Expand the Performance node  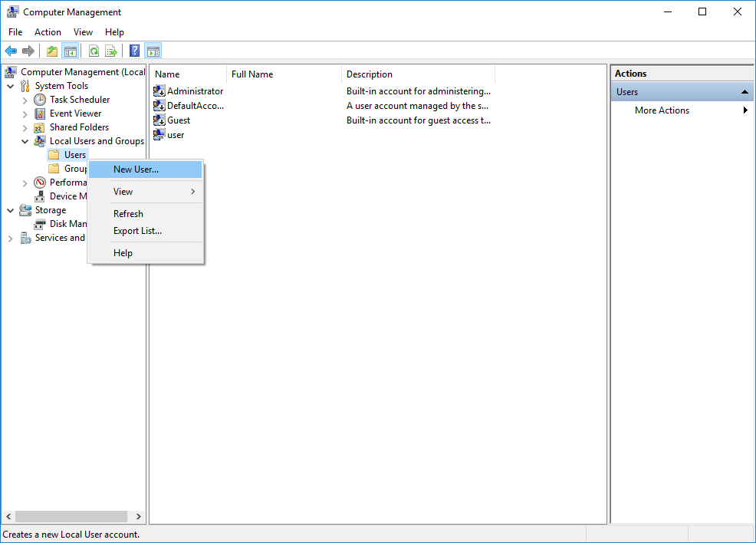(25, 183)
